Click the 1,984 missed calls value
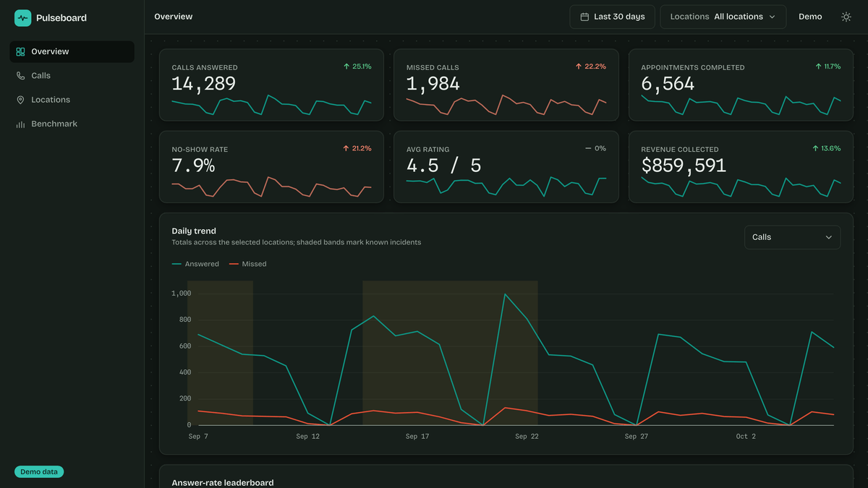 click(433, 84)
